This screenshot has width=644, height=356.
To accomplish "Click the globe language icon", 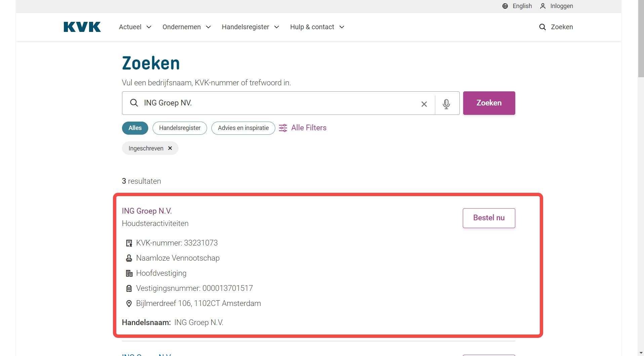I will point(505,6).
